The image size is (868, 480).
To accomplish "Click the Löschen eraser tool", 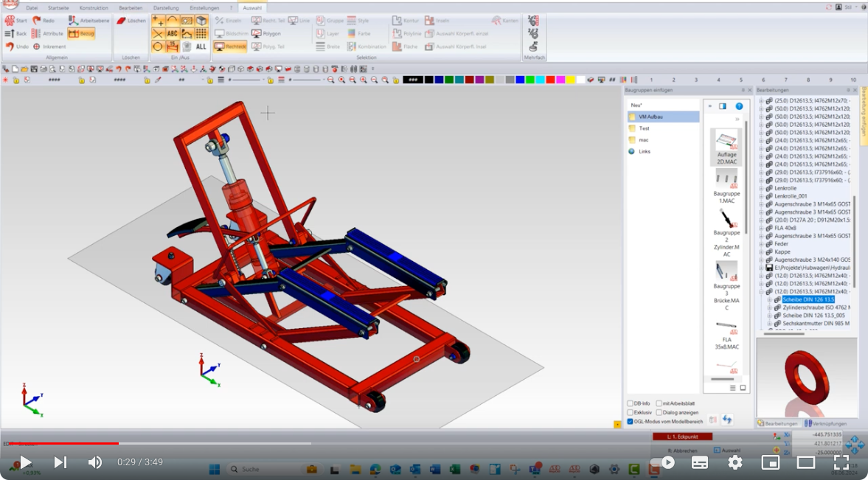I will tap(131, 21).
